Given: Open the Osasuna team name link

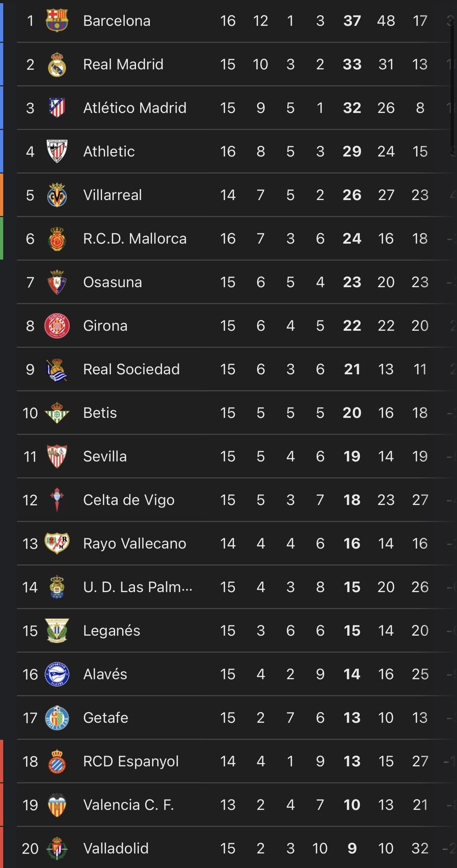Looking at the screenshot, I should pyautogui.click(x=113, y=282).
